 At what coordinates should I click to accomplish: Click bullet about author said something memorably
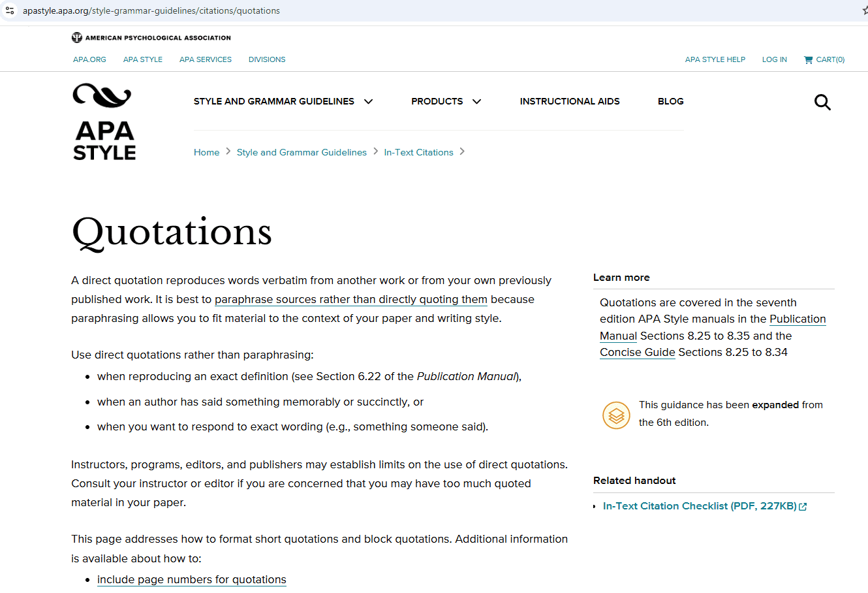point(260,402)
